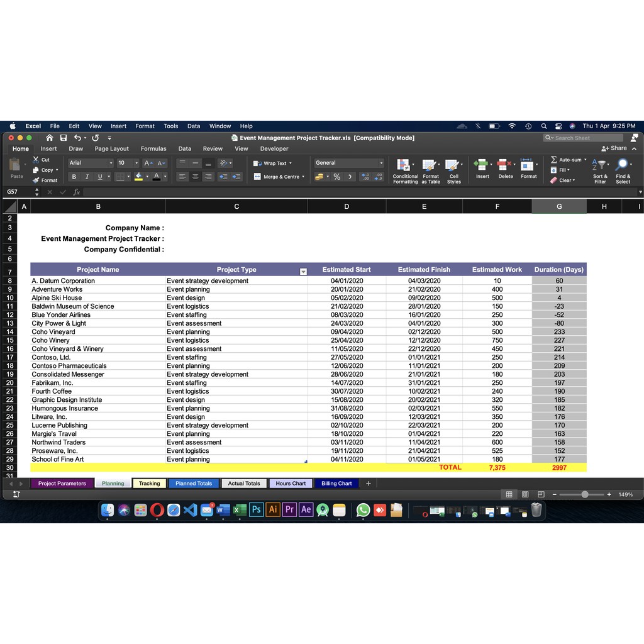Viewport: 644px width, 644px height.
Task: Click the yellow fill colour swatch
Action: pos(139,177)
